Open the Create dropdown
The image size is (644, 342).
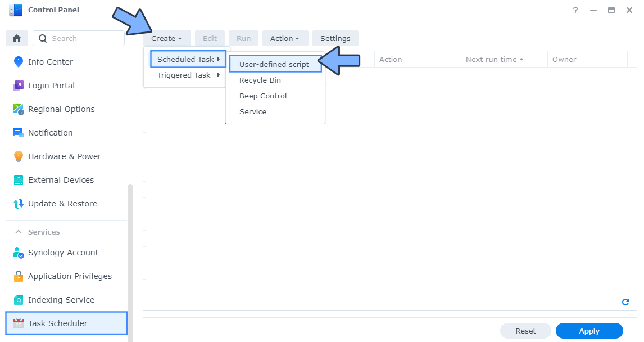pos(166,38)
